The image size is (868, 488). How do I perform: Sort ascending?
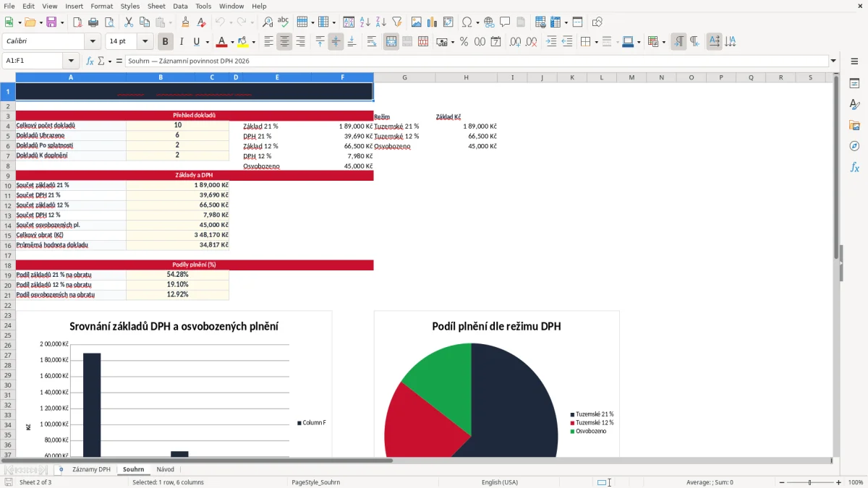click(x=365, y=22)
